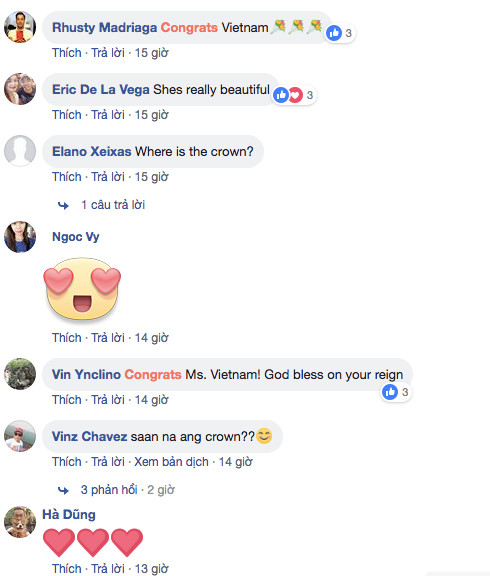Screen dimensions: 490x576
Task: Open Rhusty Madriaga's profile picture
Action: click(x=20, y=27)
